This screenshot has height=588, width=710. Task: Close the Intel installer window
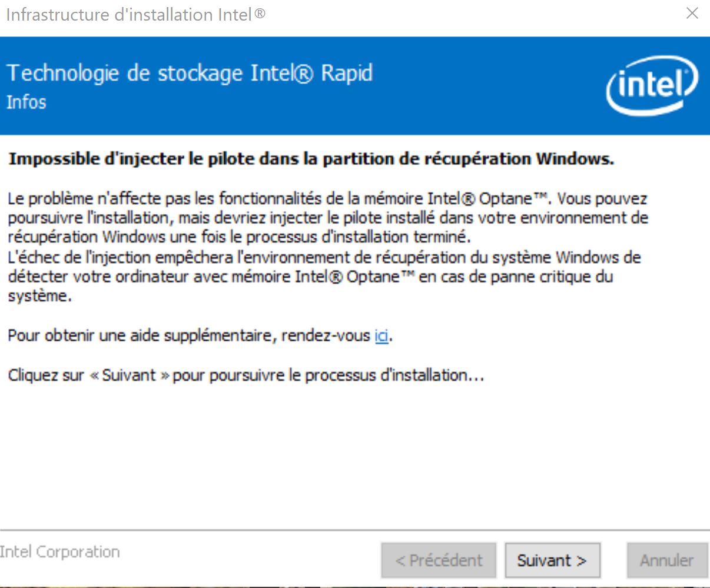[692, 14]
